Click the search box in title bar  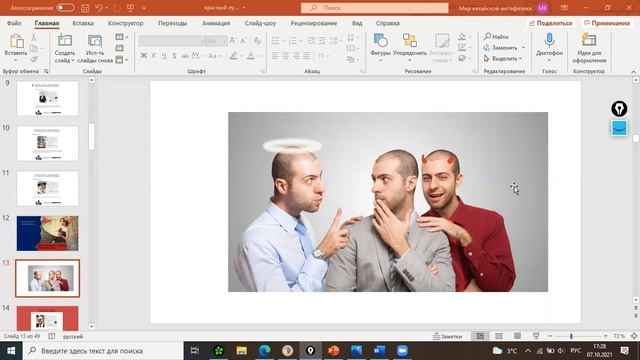[x=374, y=8]
